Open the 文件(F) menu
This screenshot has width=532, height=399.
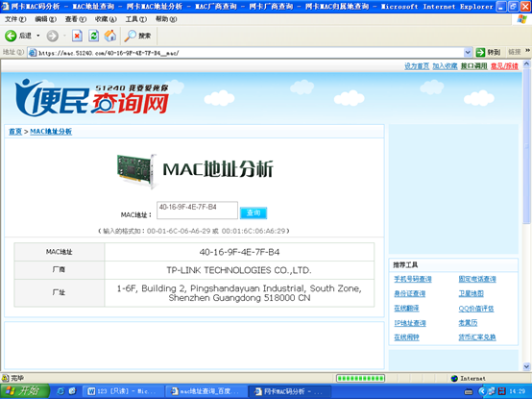click(x=15, y=19)
